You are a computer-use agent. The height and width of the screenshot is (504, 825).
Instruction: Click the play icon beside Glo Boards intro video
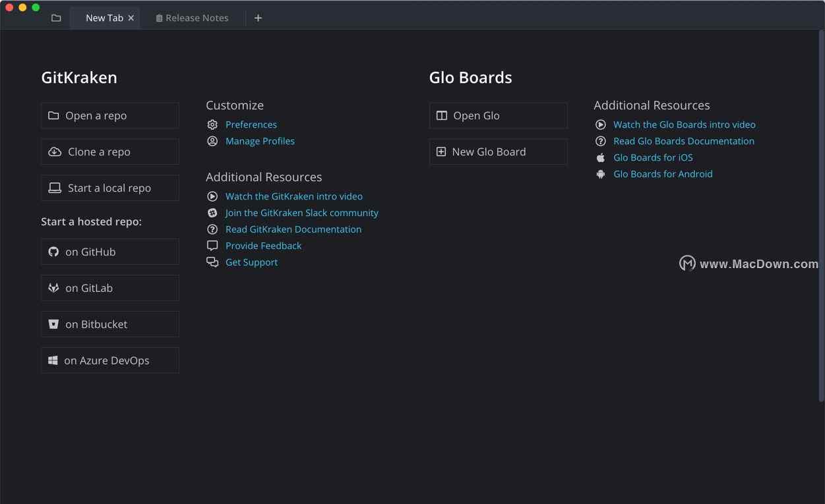[600, 125]
